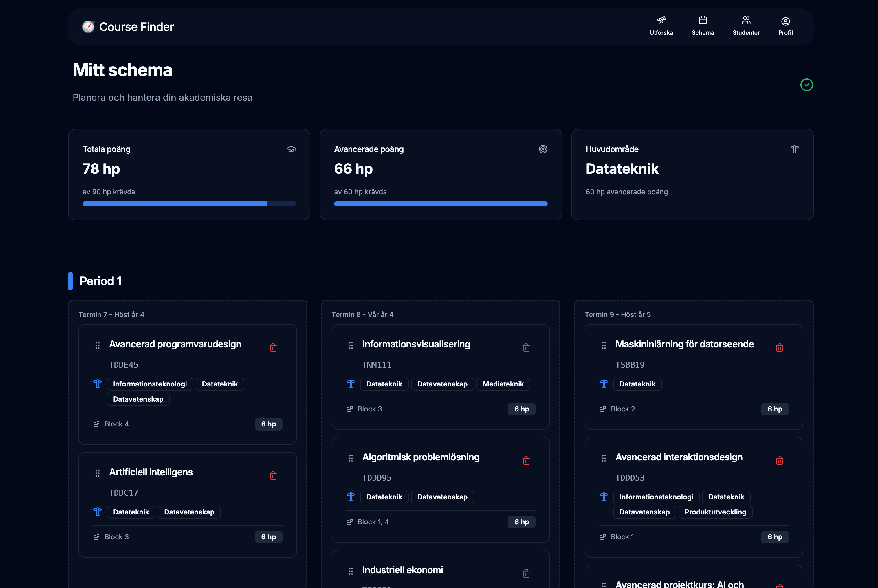The image size is (878, 588).
Task: Open the Studenter people icon
Action: point(746,21)
